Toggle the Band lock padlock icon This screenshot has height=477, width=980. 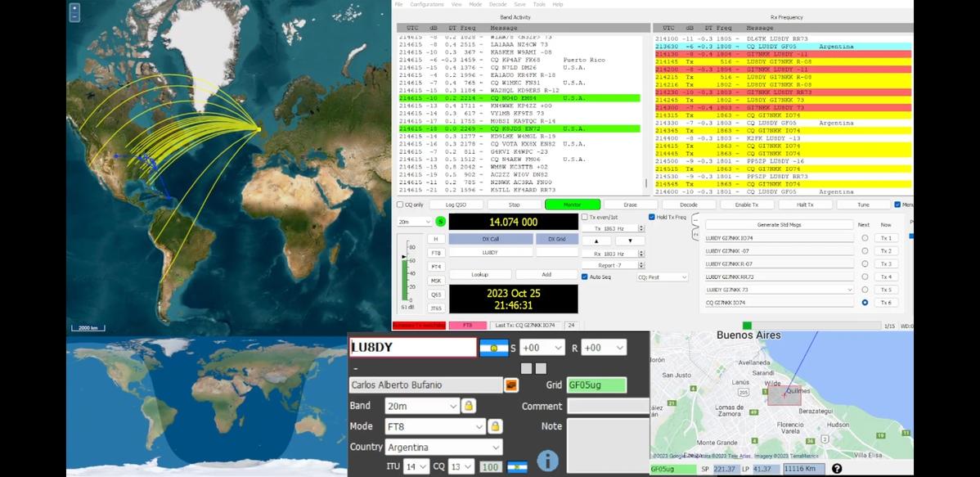pyautogui.click(x=468, y=406)
